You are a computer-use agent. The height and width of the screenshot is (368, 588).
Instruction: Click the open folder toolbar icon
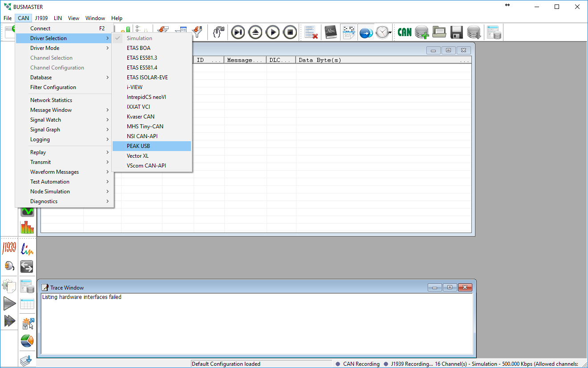439,32
